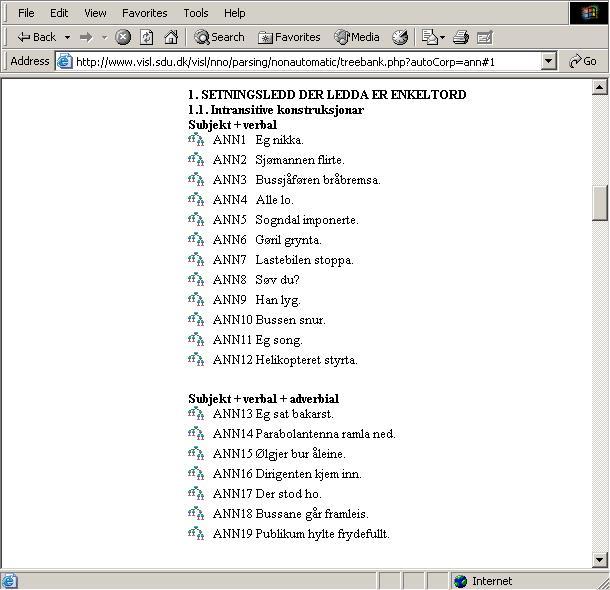Open the Tools menu
The image size is (610, 590).
pyautogui.click(x=196, y=13)
